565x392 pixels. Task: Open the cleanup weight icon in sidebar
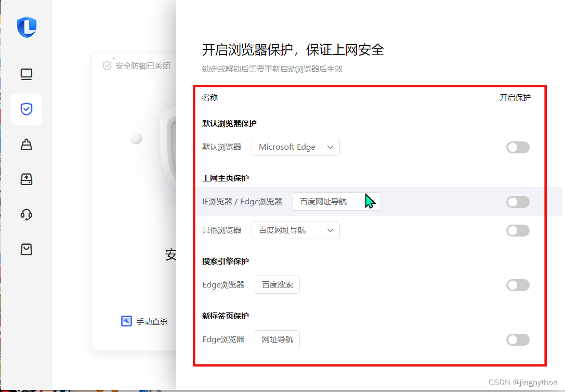[x=27, y=145]
